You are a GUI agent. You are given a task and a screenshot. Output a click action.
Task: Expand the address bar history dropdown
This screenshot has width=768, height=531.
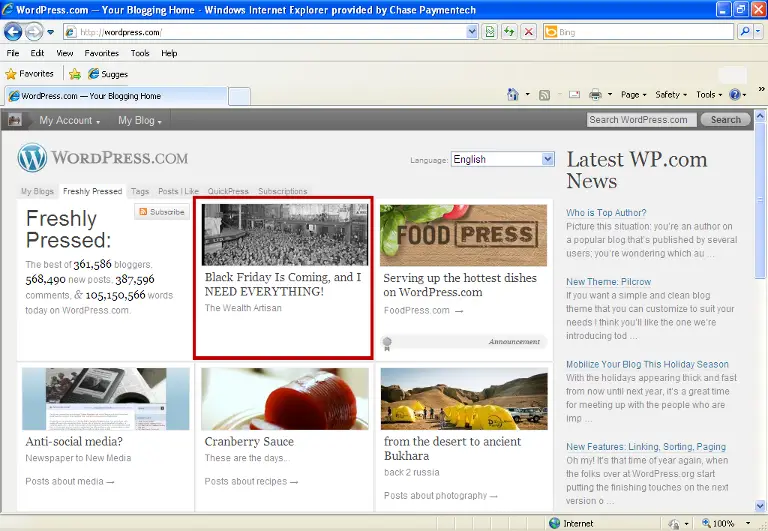[472, 32]
